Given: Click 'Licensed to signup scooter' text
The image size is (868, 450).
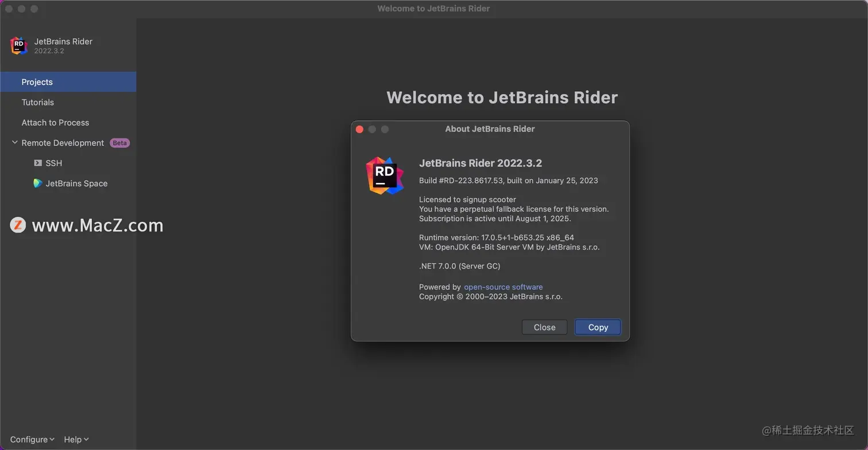Looking at the screenshot, I should tap(467, 200).
